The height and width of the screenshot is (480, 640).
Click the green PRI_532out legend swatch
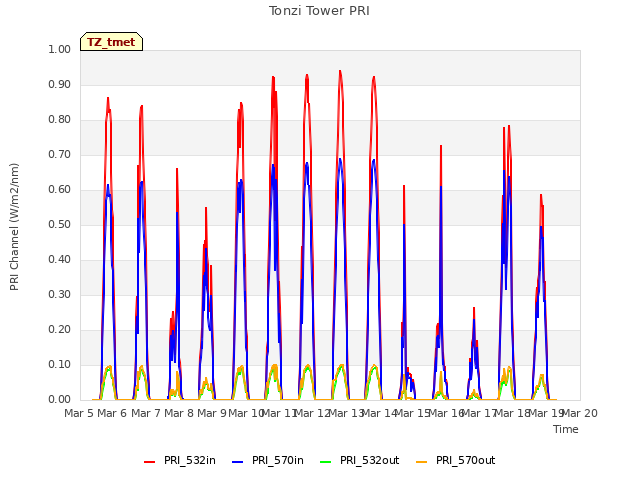tap(325, 462)
